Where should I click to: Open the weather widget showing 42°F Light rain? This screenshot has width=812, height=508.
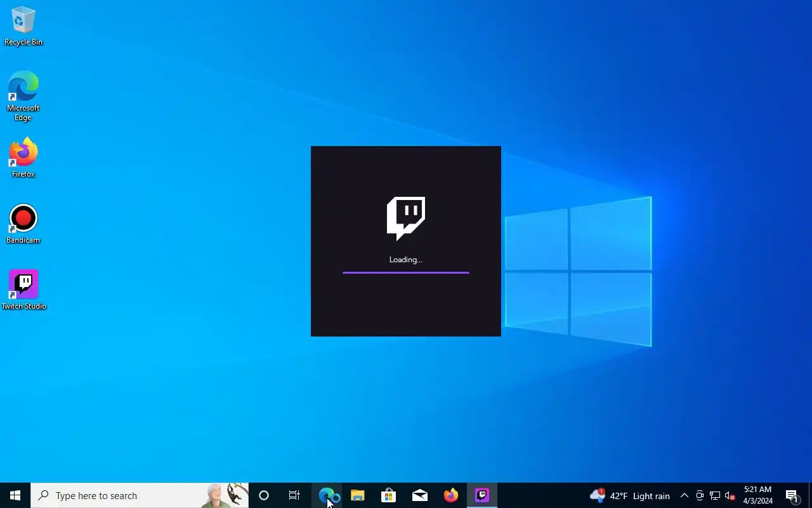pyautogui.click(x=629, y=495)
